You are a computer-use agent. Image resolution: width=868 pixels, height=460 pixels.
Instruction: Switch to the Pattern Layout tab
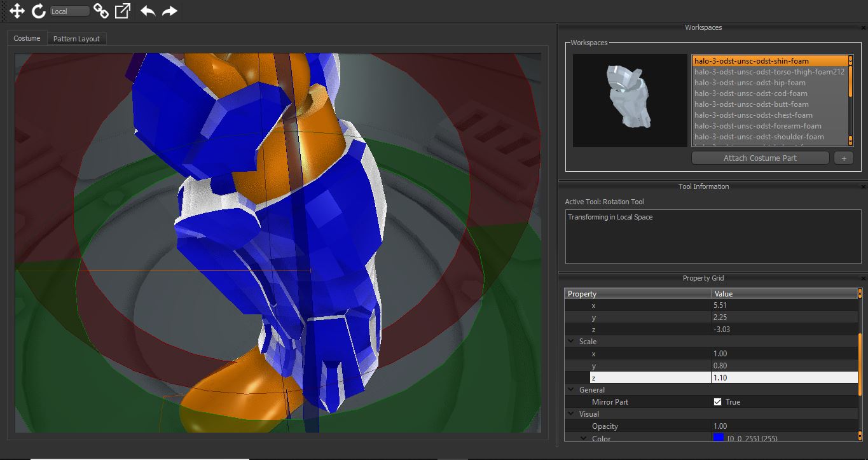(76, 39)
